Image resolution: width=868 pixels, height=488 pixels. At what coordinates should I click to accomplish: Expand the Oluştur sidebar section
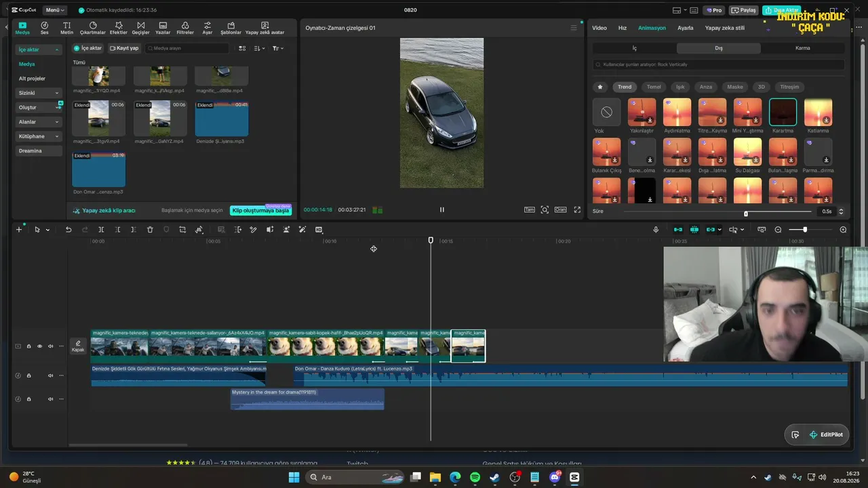[39, 107]
